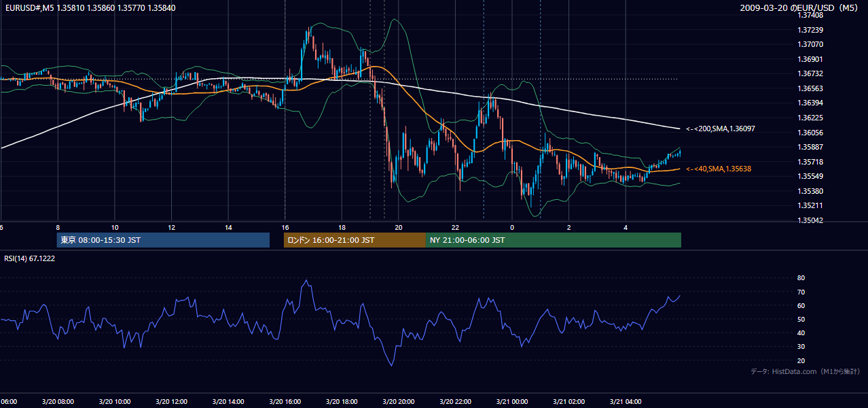Click hour tick 20 under price chart
Image resolution: width=868 pixels, height=408 pixels.
(x=399, y=227)
